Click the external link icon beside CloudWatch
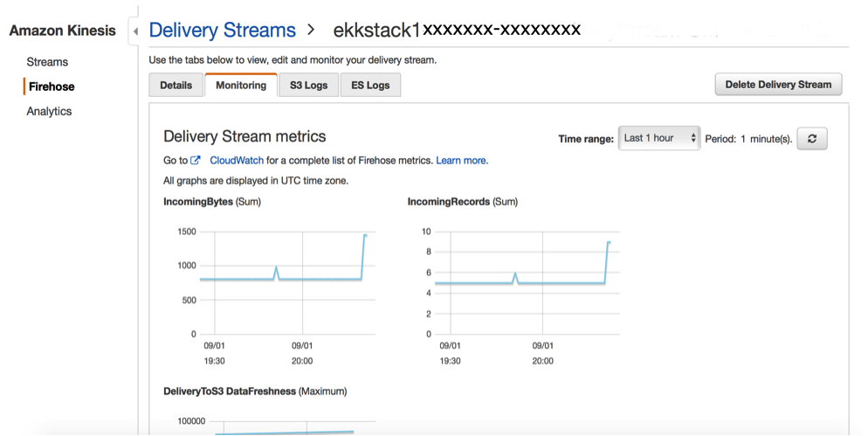Viewport: 868px width, 436px height. point(195,160)
